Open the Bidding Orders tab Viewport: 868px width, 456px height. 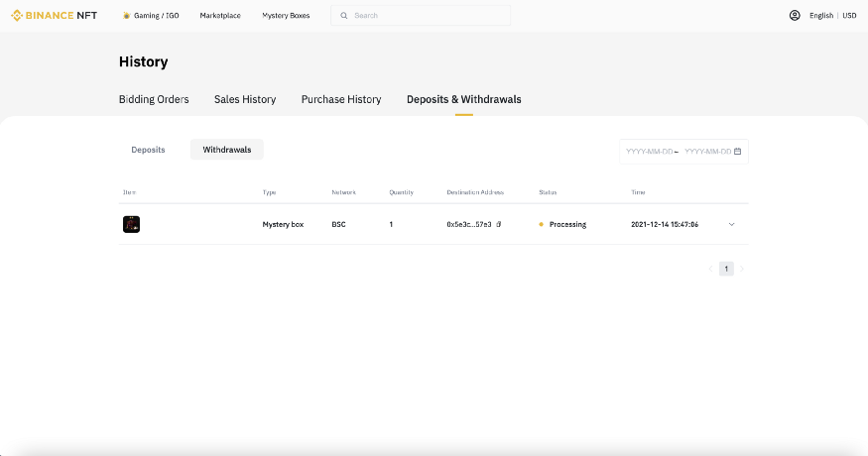(x=154, y=99)
